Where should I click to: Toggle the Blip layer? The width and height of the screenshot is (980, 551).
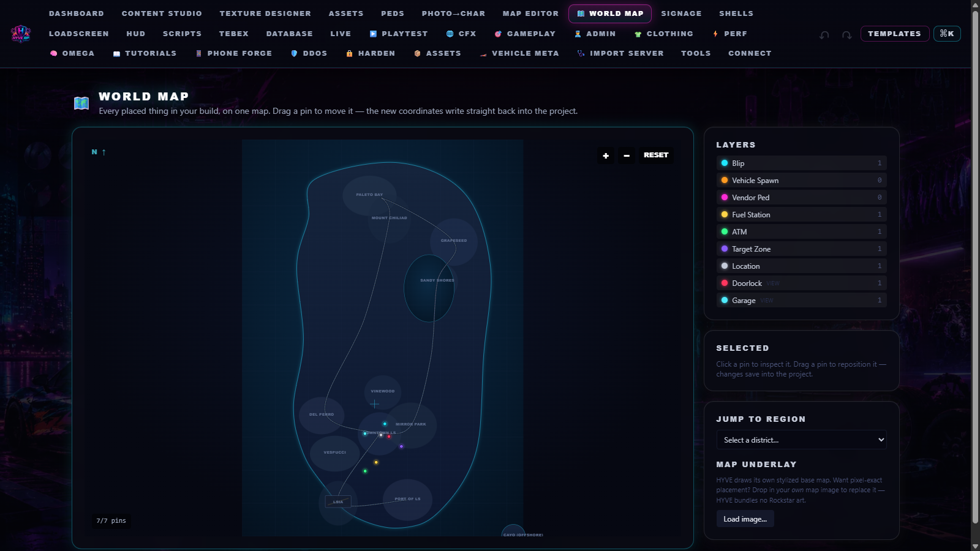click(x=801, y=163)
